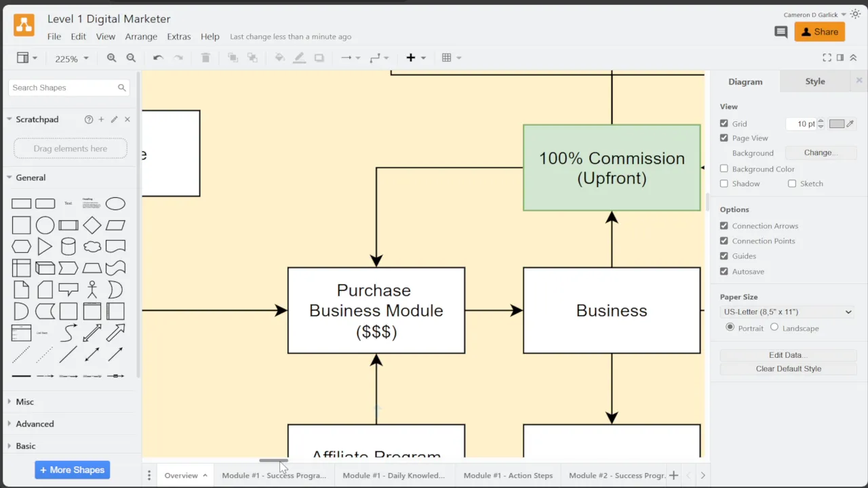The width and height of the screenshot is (868, 488).
Task: Open the File menu
Action: (54, 37)
